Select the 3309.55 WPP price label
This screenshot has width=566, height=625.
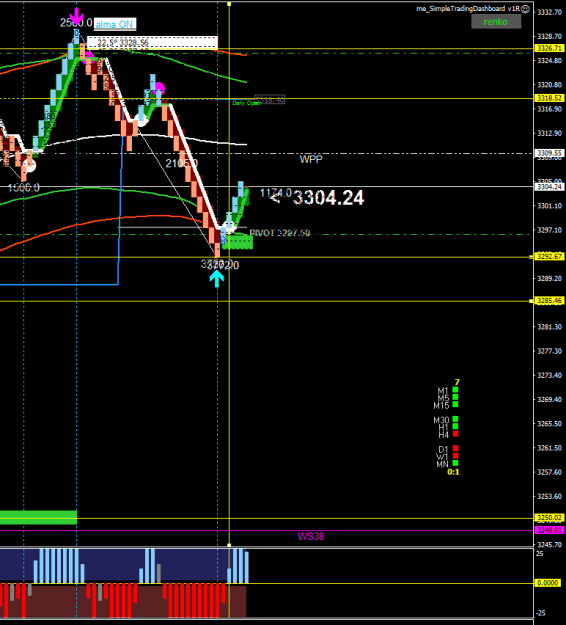pyautogui.click(x=550, y=153)
